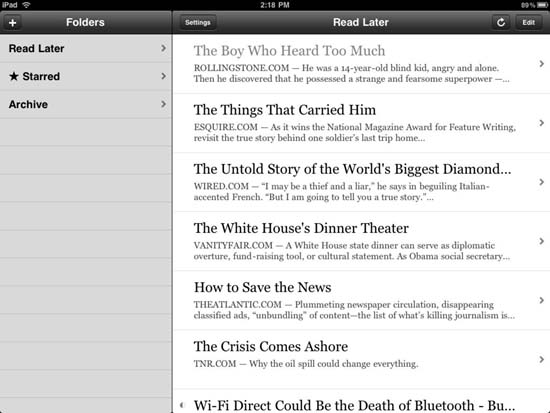This screenshot has height=413, width=550.
Task: Tap chevron for How to Save the News
Action: [542, 300]
